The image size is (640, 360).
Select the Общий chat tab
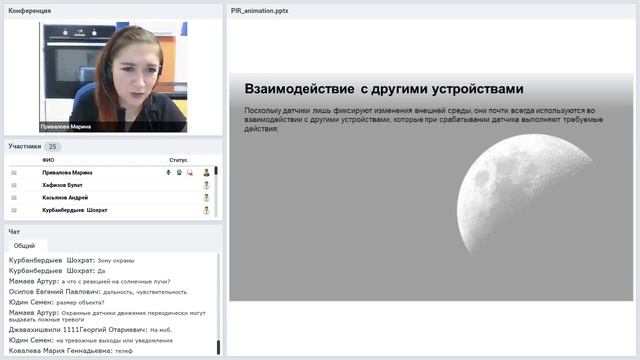(x=24, y=246)
